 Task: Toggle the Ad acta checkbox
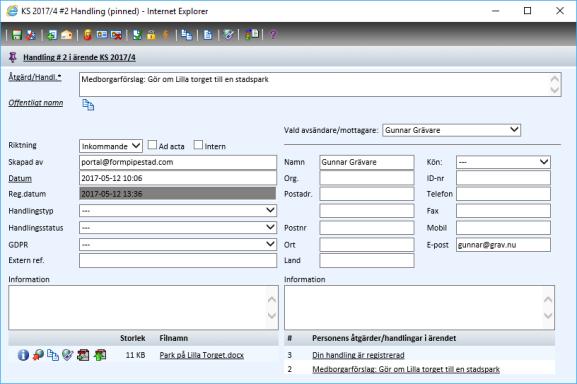point(152,145)
